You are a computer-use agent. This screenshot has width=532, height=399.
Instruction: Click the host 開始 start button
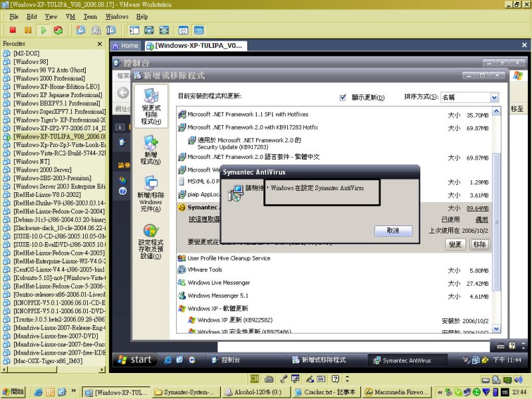point(13,392)
